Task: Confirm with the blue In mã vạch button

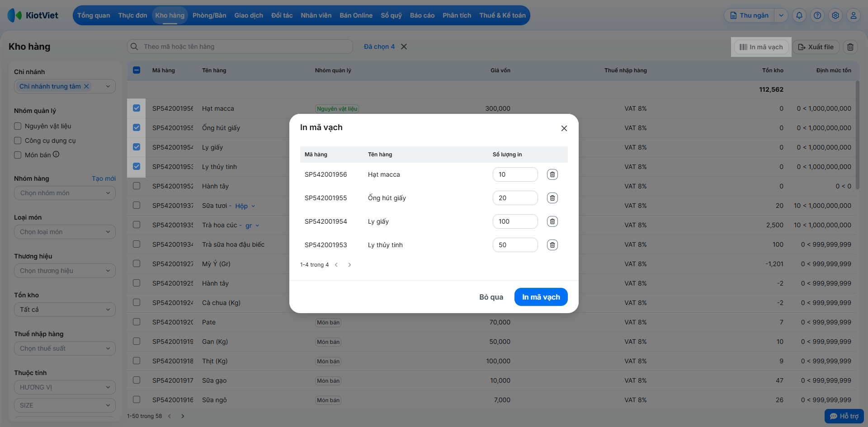Action: pyautogui.click(x=541, y=297)
